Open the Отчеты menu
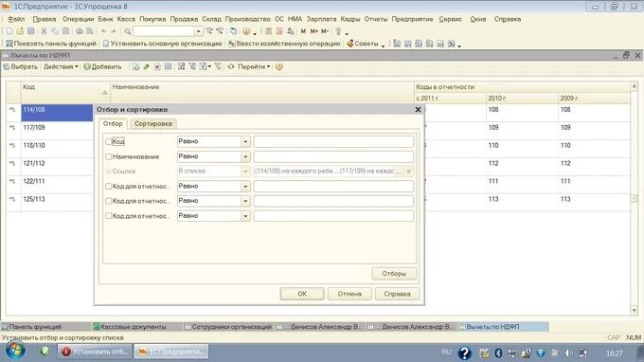 point(375,19)
